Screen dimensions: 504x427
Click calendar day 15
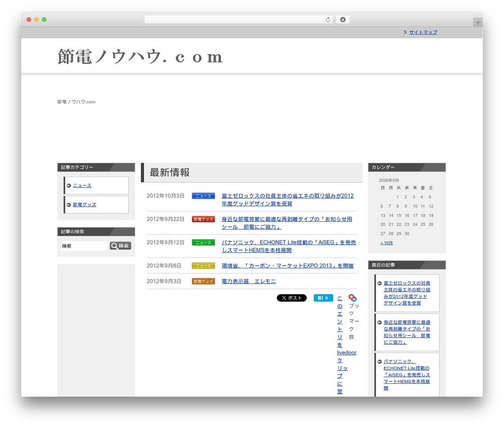coord(399,215)
